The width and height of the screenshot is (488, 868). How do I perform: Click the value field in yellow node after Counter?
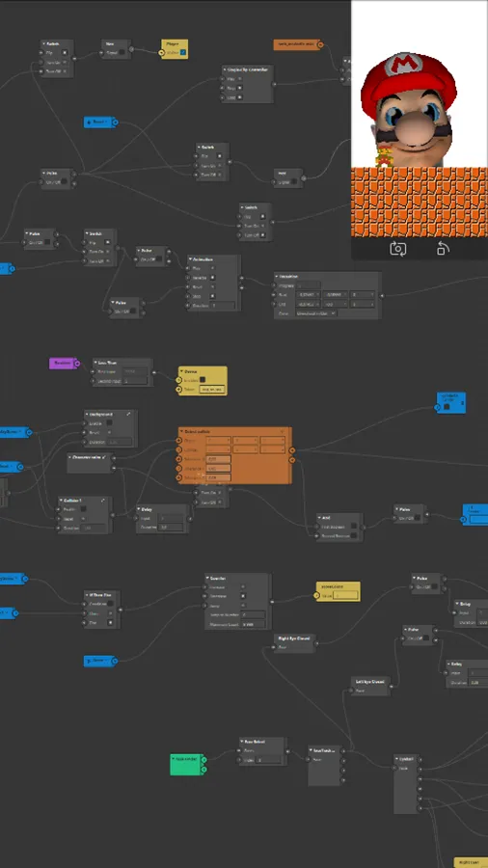click(345, 596)
